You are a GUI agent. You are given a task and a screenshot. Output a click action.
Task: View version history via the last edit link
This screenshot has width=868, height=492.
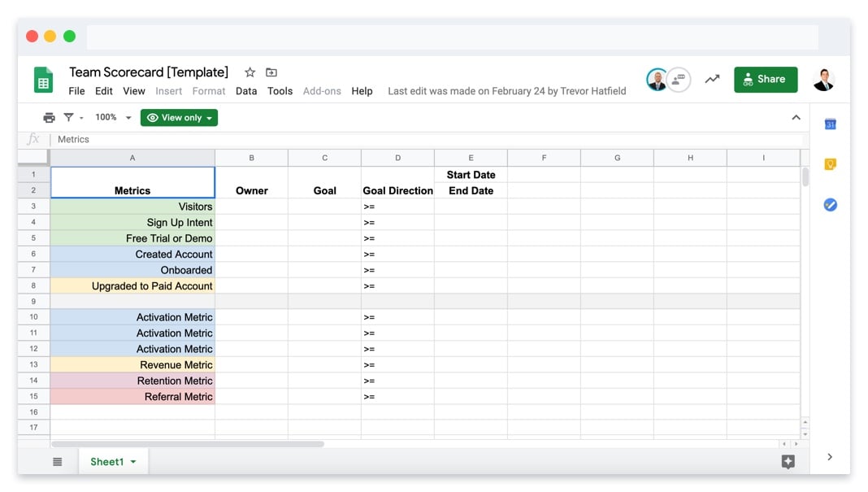click(x=506, y=91)
